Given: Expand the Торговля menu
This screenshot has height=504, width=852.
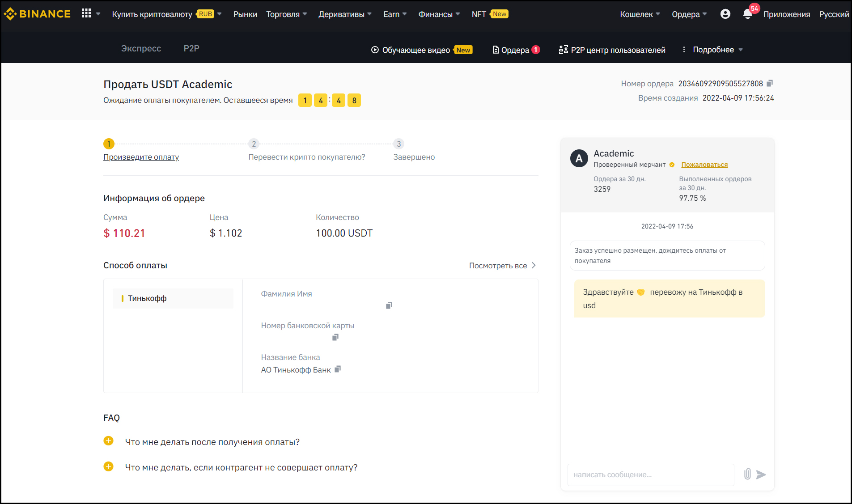Looking at the screenshot, I should pos(286,14).
